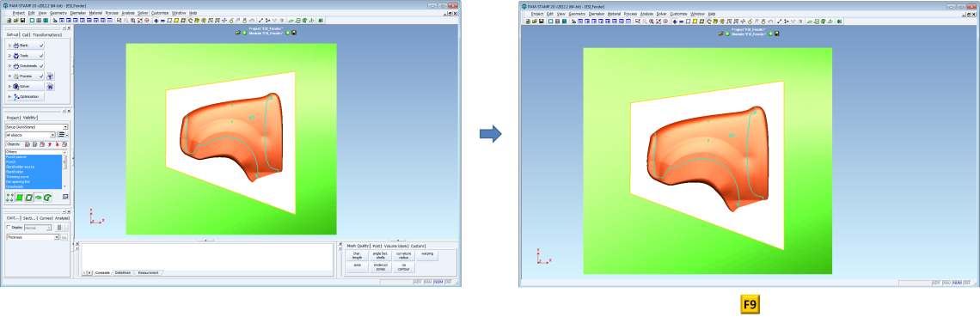The image size is (980, 323).
Task: Enable the Display checkbox in contour panel
Action: [x=9, y=228]
